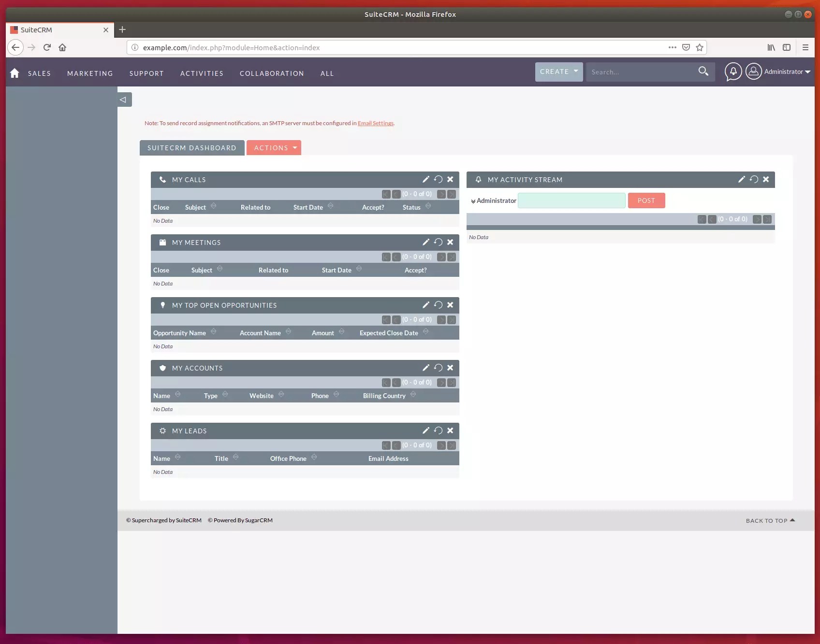Open Firefox home page button
This screenshot has width=820, height=644.
62,47
